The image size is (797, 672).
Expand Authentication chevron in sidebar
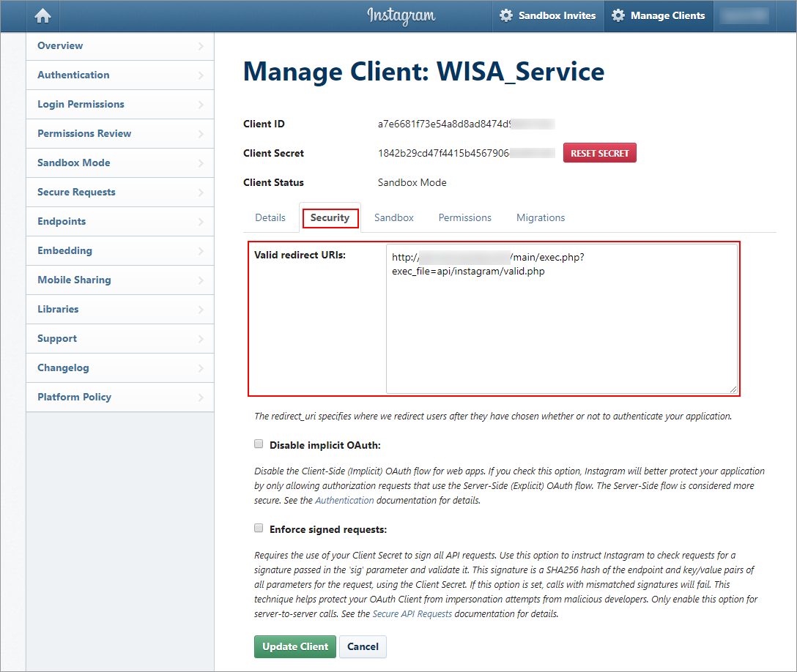coord(201,75)
